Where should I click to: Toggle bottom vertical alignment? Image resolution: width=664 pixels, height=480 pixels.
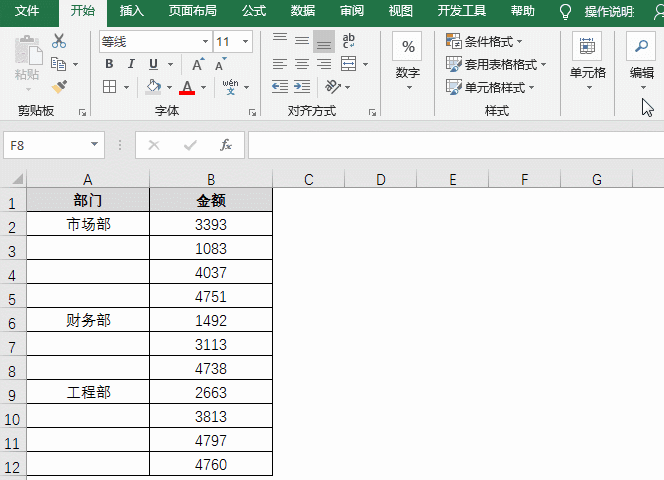(324, 42)
